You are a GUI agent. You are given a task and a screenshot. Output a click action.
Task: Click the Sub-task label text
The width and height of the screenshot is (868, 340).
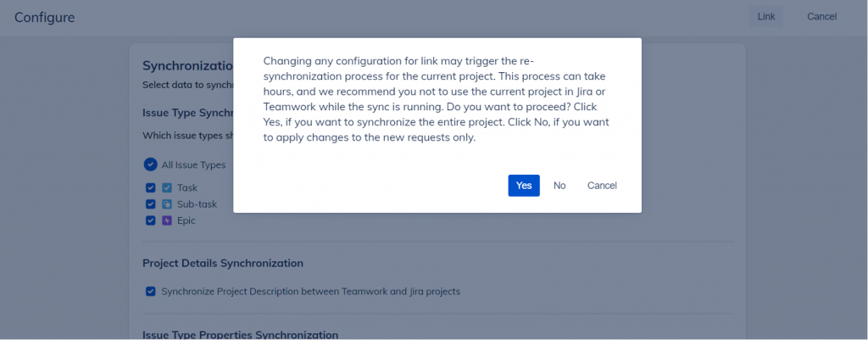coord(196,204)
